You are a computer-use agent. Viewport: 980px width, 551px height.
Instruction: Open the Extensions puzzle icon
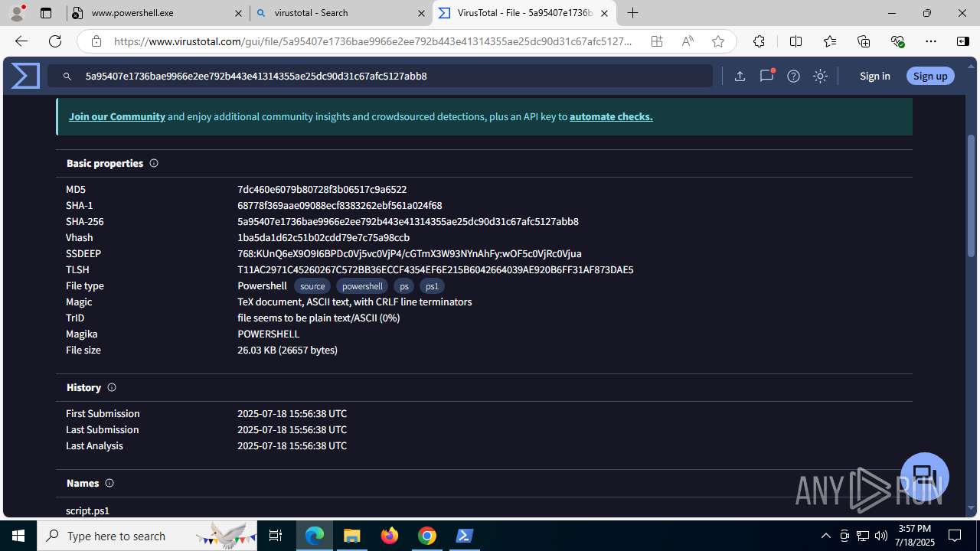point(759,41)
